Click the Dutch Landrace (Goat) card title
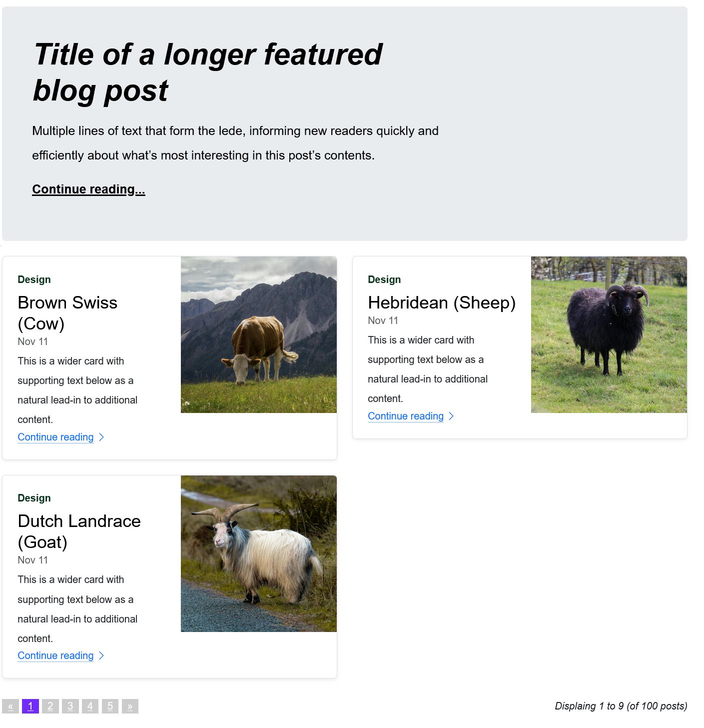Image resolution: width=704 pixels, height=728 pixels. [x=79, y=531]
